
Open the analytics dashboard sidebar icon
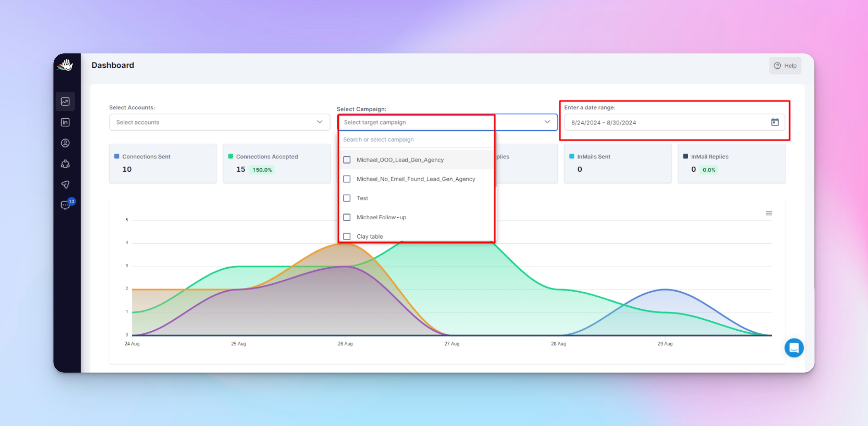coord(65,101)
